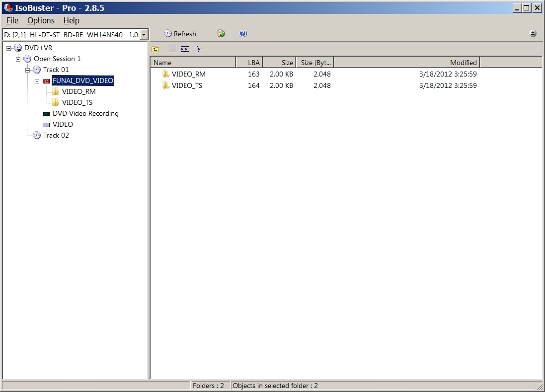Click LBA value 164
This screenshot has height=392, width=545.
(x=254, y=85)
